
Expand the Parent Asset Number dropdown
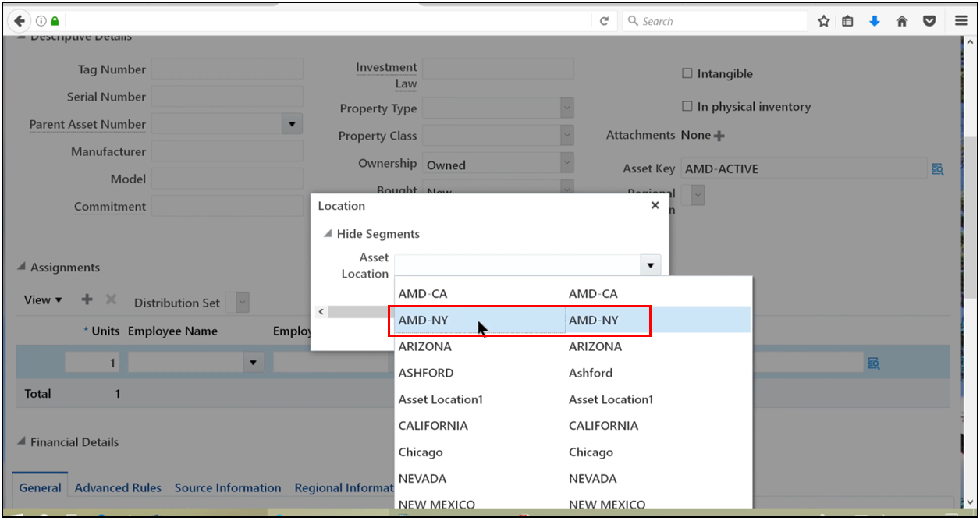[292, 124]
